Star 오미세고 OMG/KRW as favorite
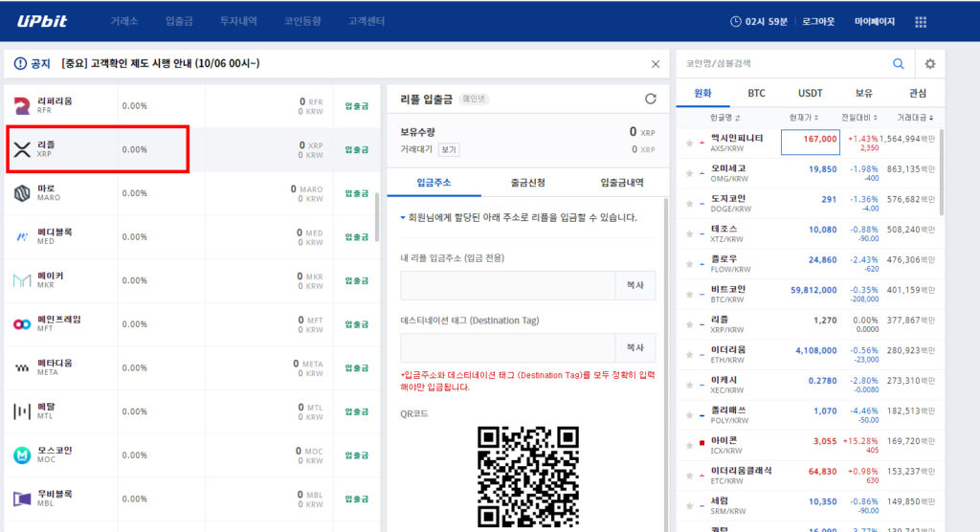This screenshot has width=980, height=532. coord(689,173)
